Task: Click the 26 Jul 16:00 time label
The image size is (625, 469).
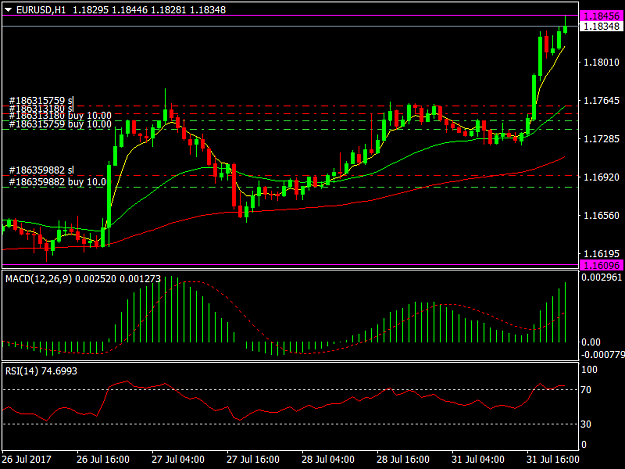Action: point(103,459)
